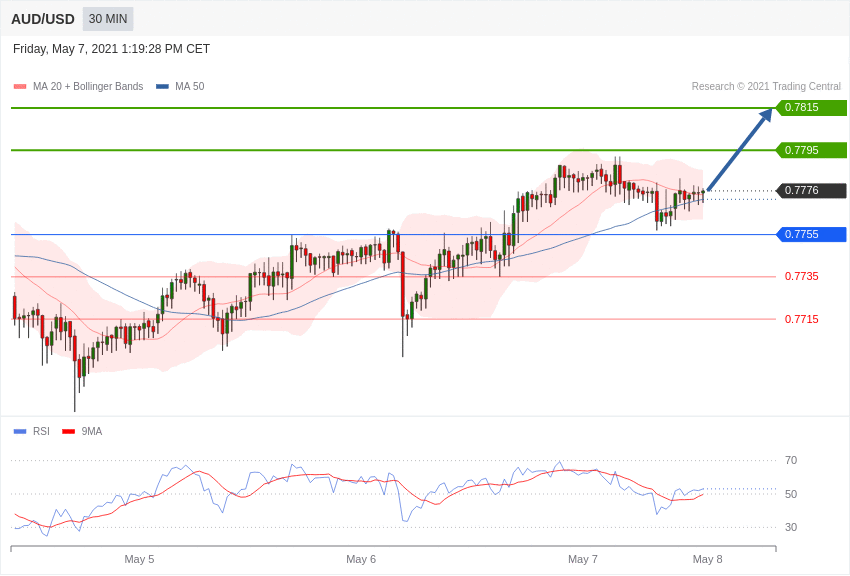The width and height of the screenshot is (850, 576).
Task: Click the MA 20 + Bollinger Bands legend label
Action: [x=88, y=87]
